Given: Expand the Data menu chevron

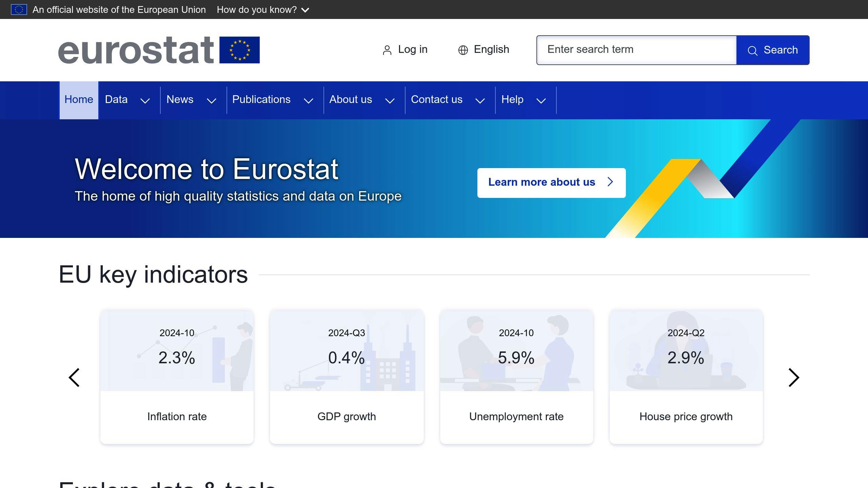Looking at the screenshot, I should point(145,101).
